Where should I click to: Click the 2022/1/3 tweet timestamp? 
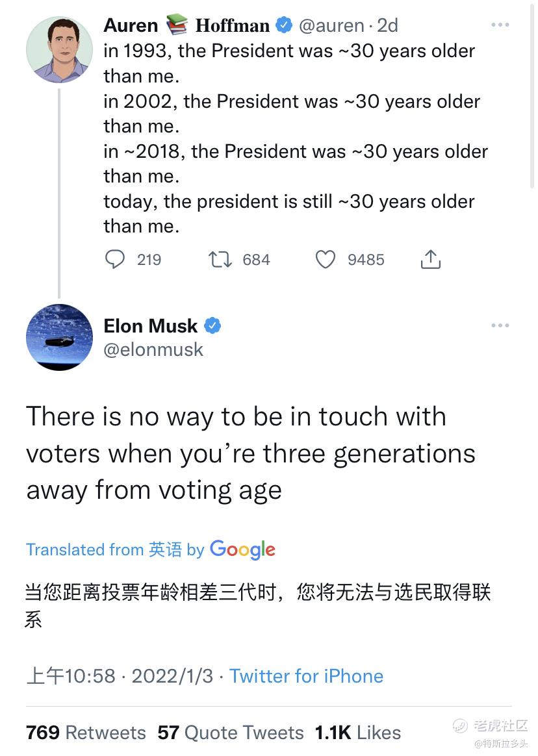coord(172,676)
